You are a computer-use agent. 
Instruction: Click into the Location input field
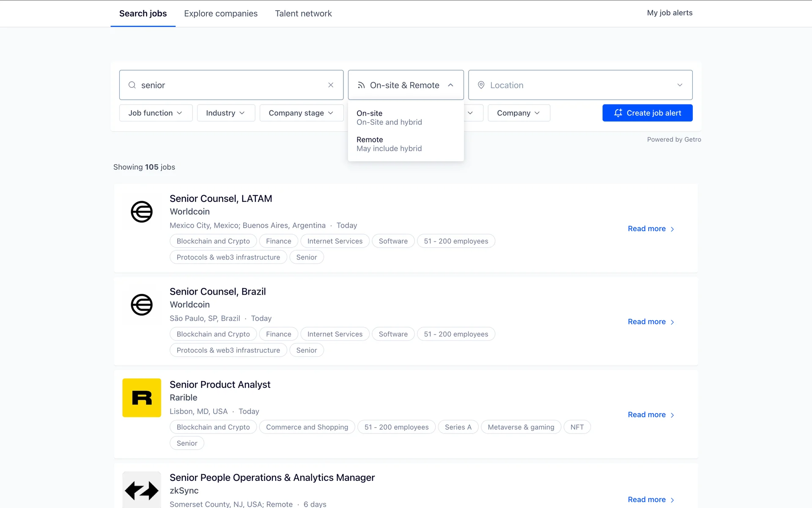575,85
